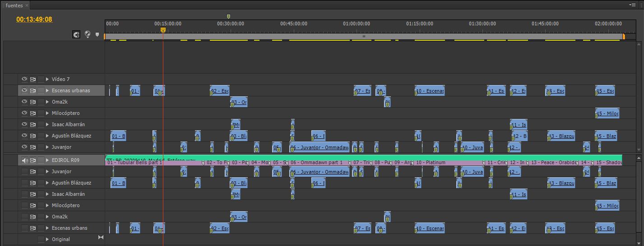Expand the Vídeo 7 track
The image size is (644, 246).
(47, 79)
